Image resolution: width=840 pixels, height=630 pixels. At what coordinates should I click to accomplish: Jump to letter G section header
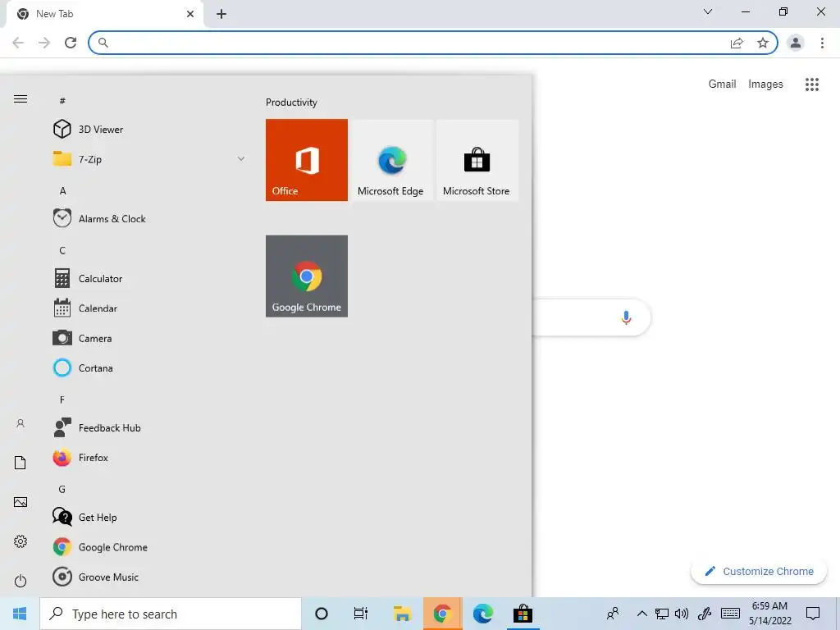coord(62,489)
